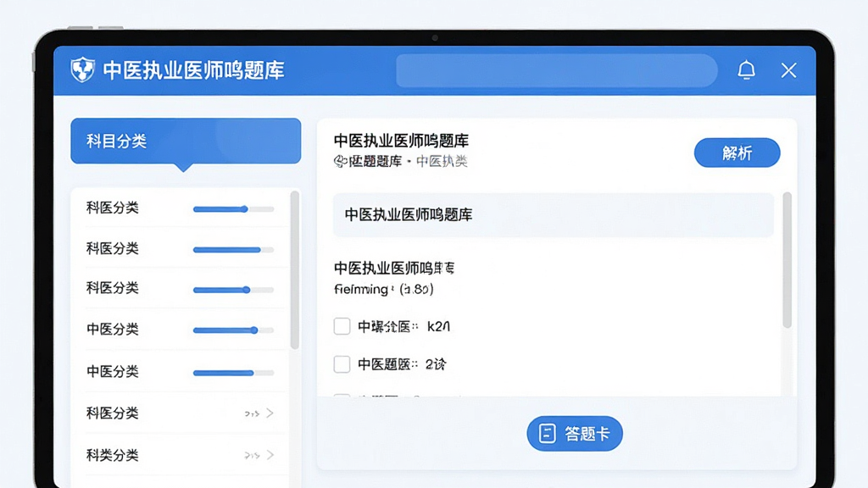868x488 pixels.
Task: Expand the 科医分类 row that has a chevron
Action: 270,413
